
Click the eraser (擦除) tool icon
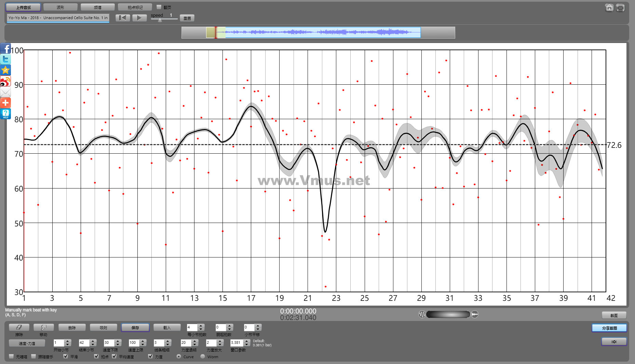click(19, 327)
